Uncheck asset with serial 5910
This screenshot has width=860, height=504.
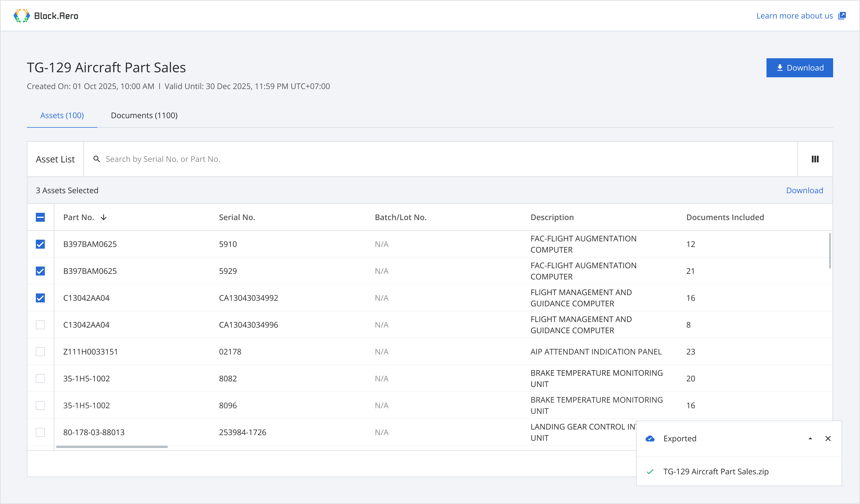[40, 244]
